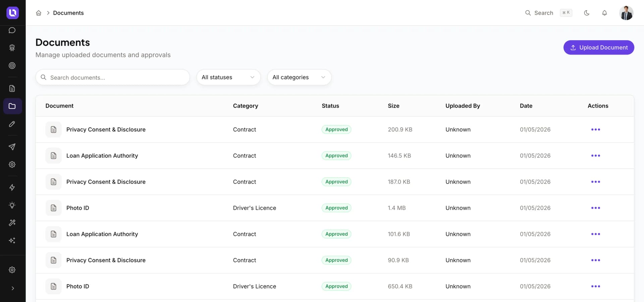
Task: Open actions menu for the 90.9 KB document
Action: (596, 260)
